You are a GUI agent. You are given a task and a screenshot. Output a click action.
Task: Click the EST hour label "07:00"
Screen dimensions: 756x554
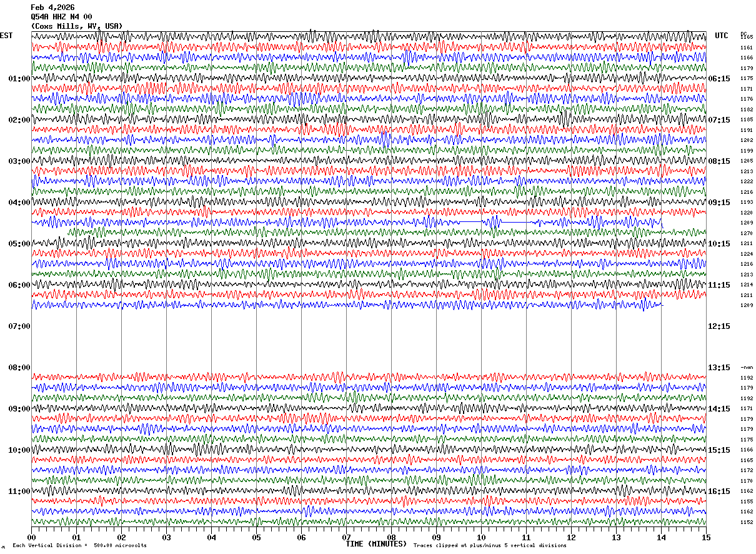[x=19, y=326]
